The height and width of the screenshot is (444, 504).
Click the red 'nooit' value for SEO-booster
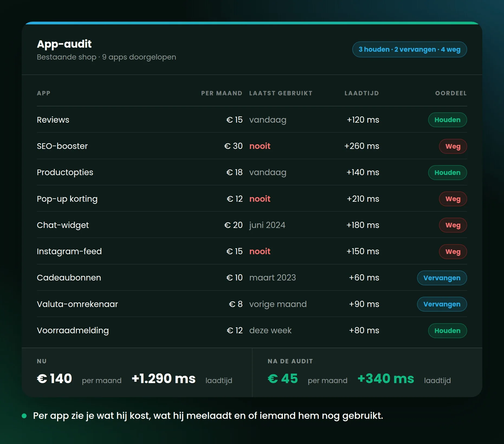(260, 146)
